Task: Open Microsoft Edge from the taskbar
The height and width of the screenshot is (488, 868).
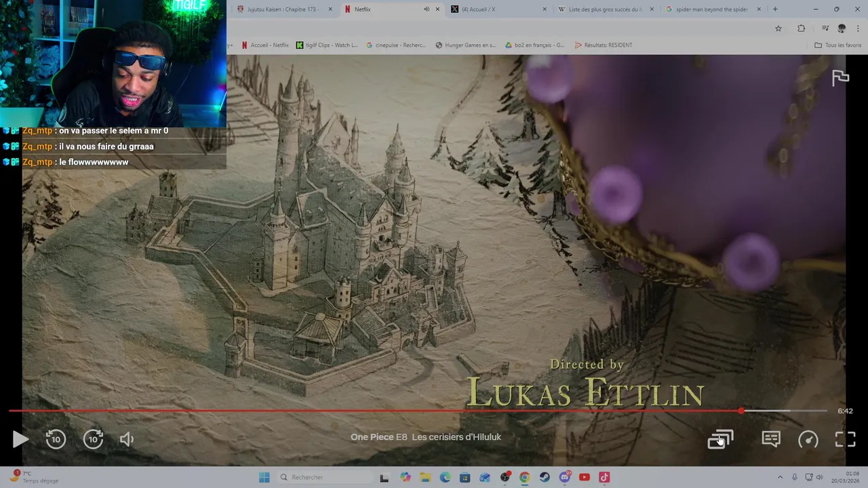Action: click(x=445, y=477)
